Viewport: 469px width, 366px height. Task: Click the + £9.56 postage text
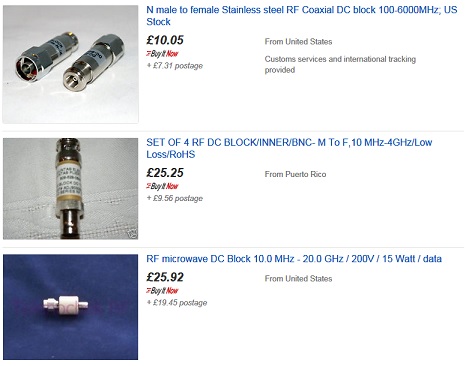[x=175, y=198]
